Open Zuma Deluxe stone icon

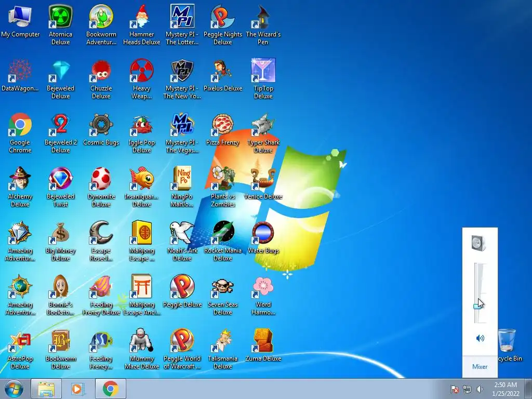[x=263, y=345]
